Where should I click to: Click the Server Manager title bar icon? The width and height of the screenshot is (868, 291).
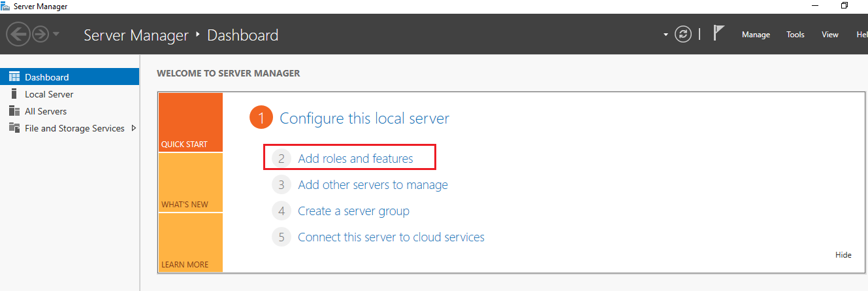point(6,6)
